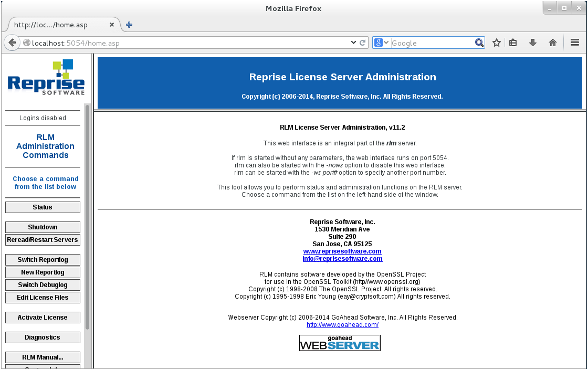Minimize the Firefox window
Screen dimensions: 588x370
point(550,8)
